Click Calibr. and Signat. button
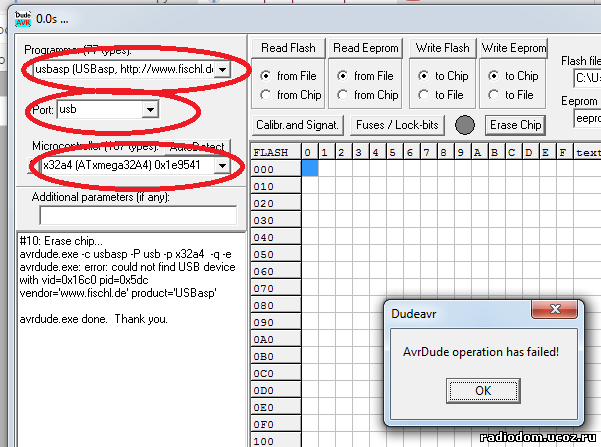This screenshot has width=601, height=447. click(x=297, y=125)
